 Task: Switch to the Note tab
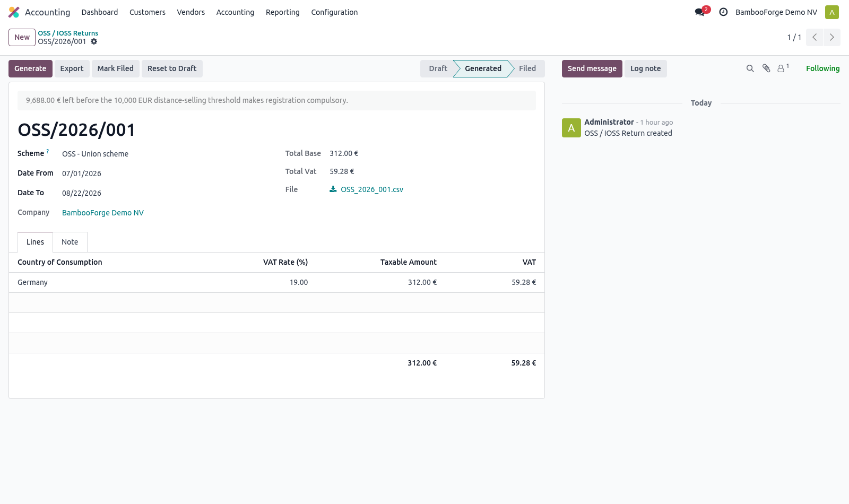[70, 242]
